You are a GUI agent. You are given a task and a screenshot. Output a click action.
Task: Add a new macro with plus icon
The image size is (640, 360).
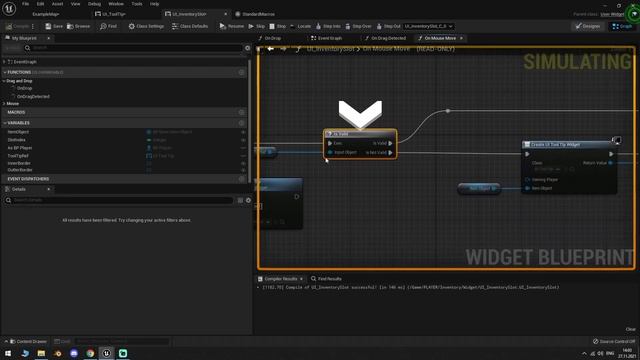point(242,112)
